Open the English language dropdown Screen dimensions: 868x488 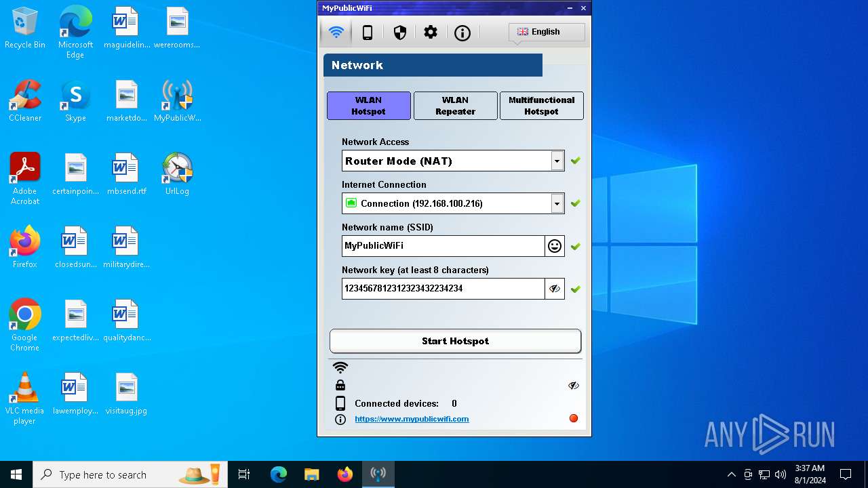pos(547,32)
